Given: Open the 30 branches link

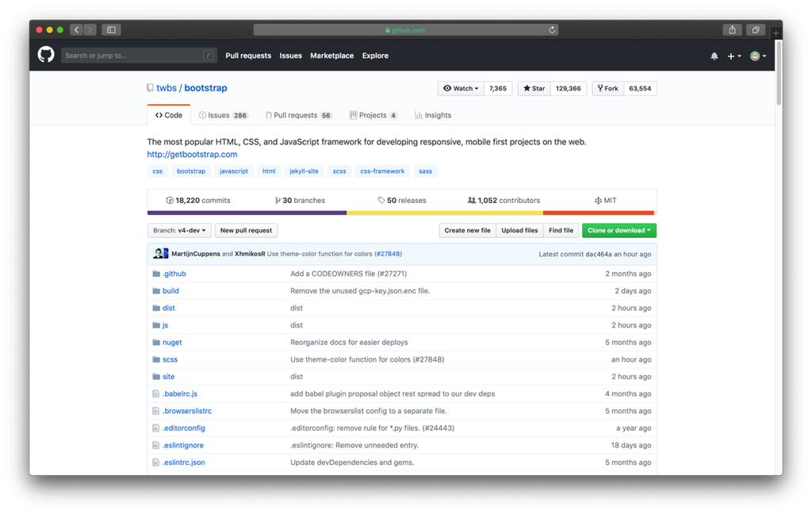Looking at the screenshot, I should click(x=300, y=201).
